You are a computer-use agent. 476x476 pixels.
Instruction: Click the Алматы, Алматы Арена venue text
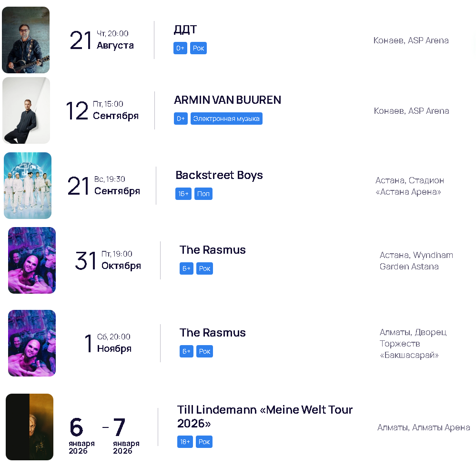pos(424,427)
